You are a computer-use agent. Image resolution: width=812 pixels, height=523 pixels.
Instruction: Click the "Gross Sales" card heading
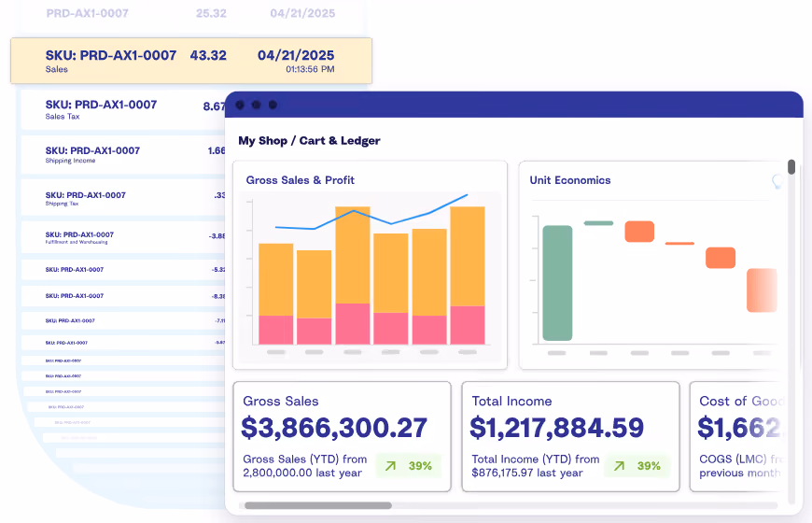pos(281,402)
